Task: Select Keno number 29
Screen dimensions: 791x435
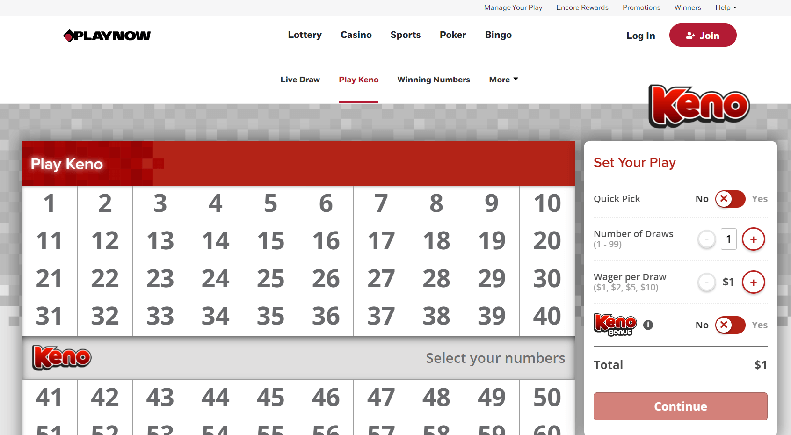Action: tap(491, 279)
